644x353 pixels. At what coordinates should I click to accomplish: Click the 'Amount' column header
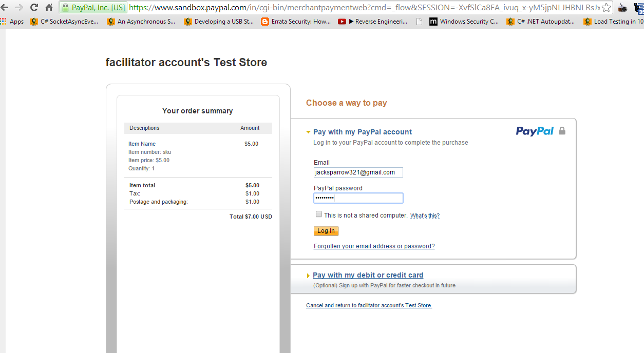click(250, 128)
